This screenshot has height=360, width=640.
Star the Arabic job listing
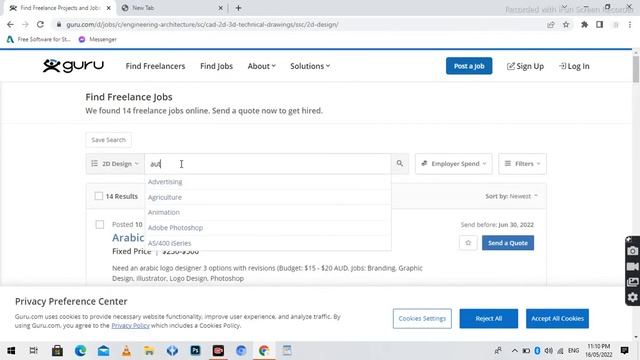pos(468,243)
